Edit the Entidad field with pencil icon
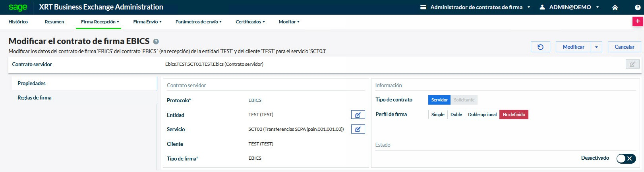644x172 pixels. [358, 115]
